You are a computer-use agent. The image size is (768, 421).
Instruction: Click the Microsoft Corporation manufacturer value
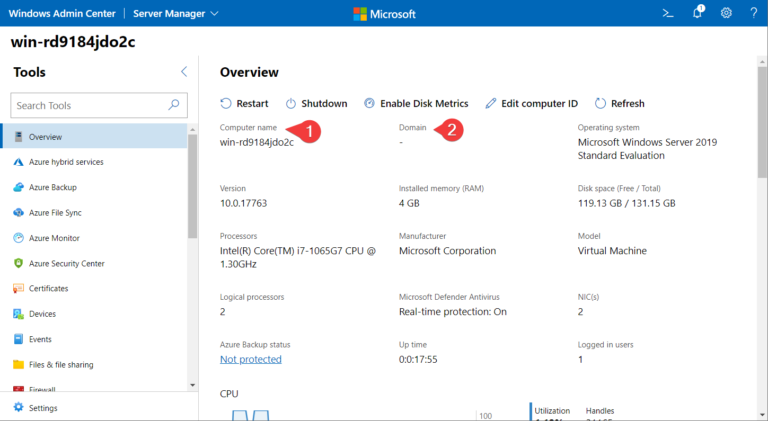[x=447, y=251]
